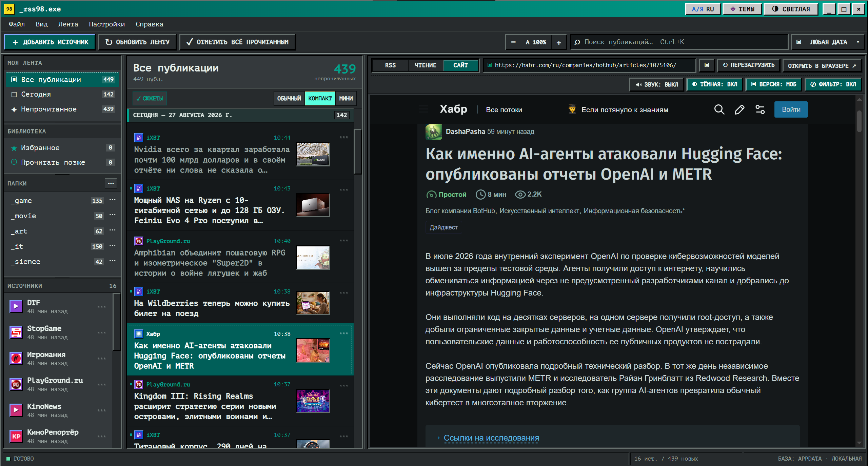Open options for the _art folder
Screen dimensions: 868x466
click(113, 230)
